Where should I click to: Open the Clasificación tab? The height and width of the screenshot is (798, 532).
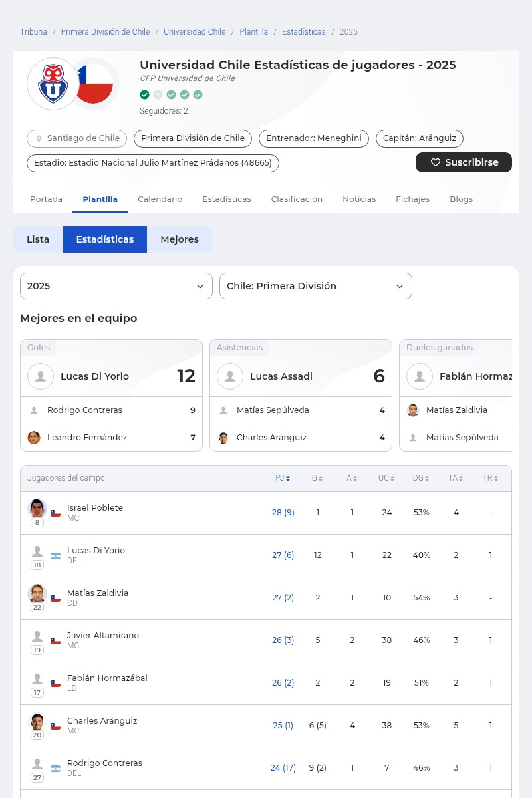(x=297, y=199)
